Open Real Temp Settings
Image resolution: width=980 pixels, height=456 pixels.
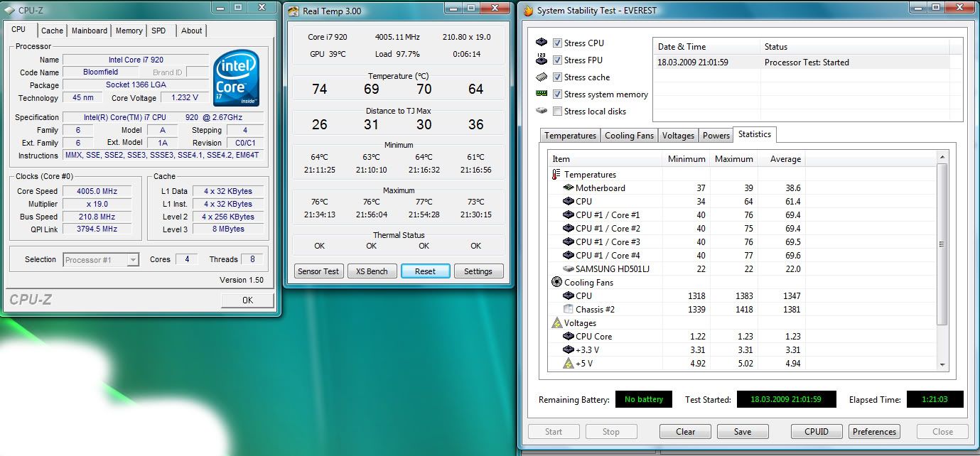coord(478,271)
